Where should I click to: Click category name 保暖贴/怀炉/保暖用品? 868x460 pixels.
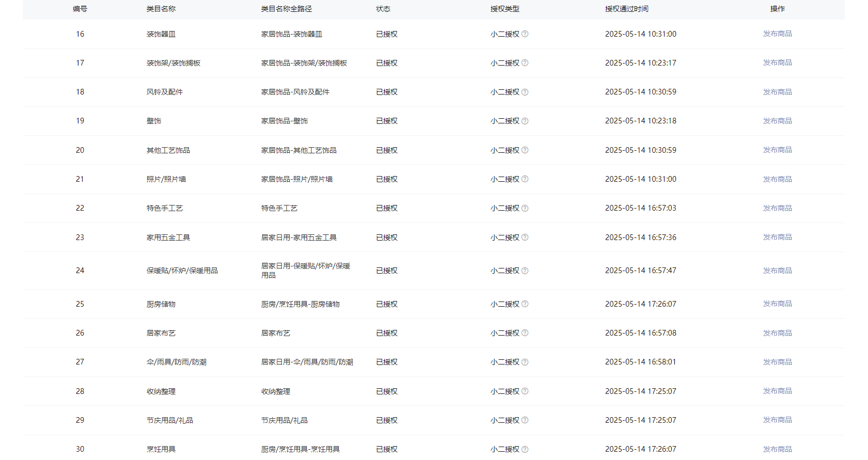182,271
